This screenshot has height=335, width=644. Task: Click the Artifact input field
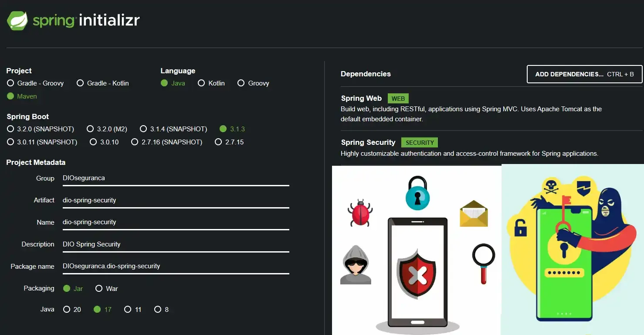pos(176,201)
